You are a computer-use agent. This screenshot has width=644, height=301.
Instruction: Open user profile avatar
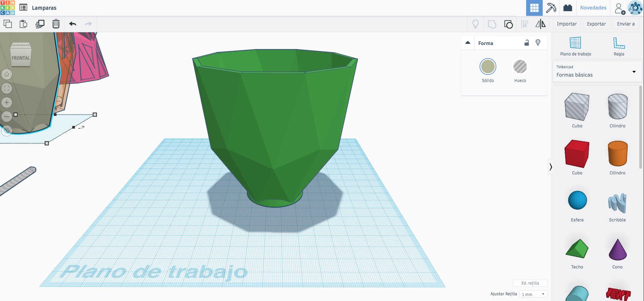[x=635, y=8]
